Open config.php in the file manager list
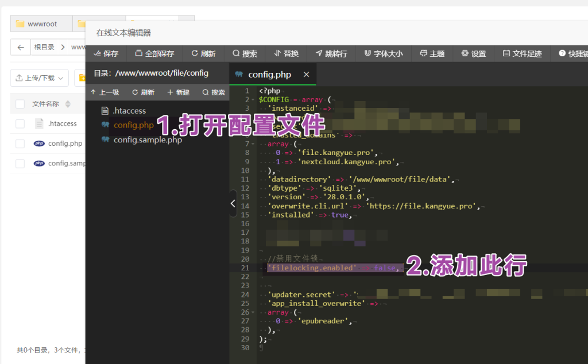 pyautogui.click(x=65, y=144)
